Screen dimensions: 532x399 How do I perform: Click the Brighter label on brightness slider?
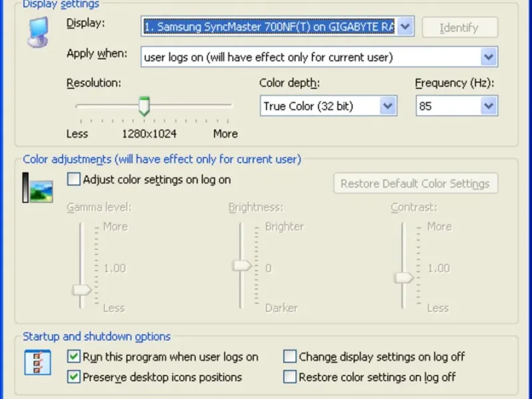coord(285,227)
